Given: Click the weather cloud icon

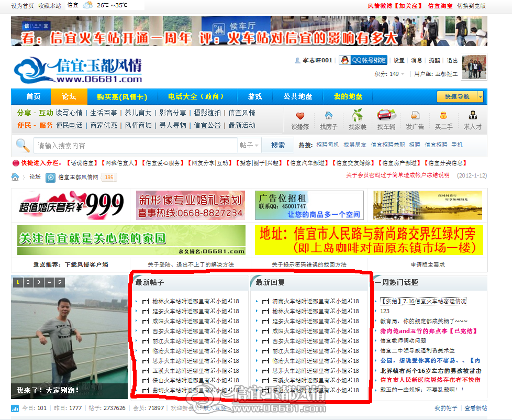Looking at the screenshot, I should click(x=87, y=5).
